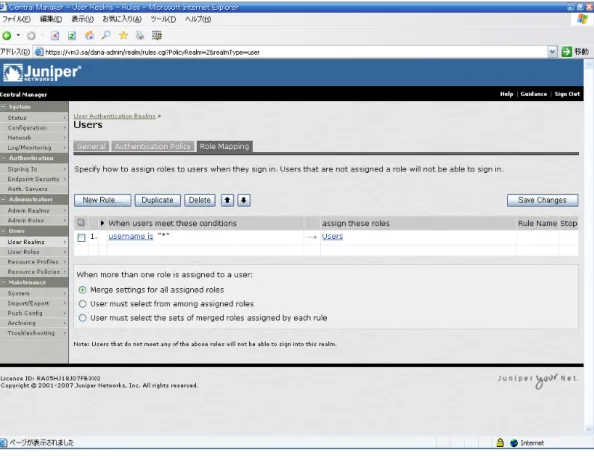Check the box for rule 1

coord(81,237)
